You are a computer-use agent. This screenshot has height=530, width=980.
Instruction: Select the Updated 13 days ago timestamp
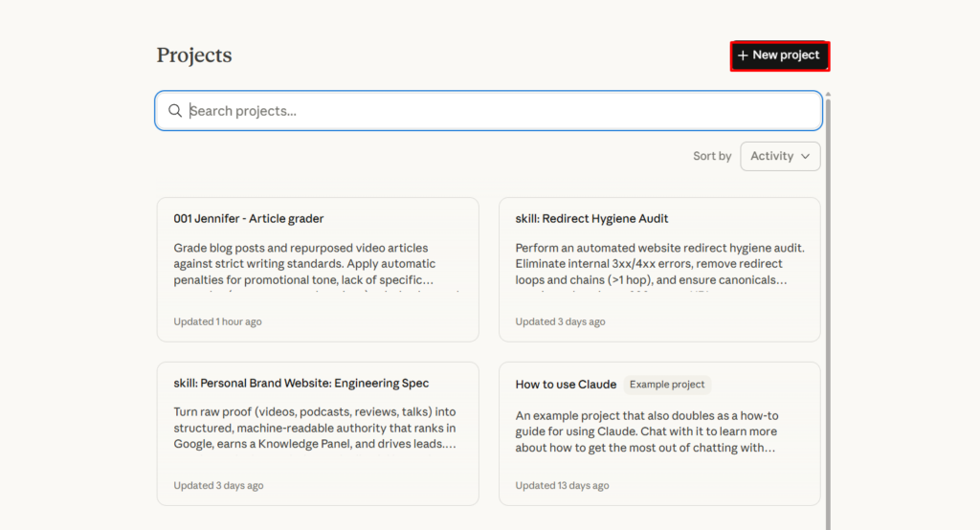[562, 486]
